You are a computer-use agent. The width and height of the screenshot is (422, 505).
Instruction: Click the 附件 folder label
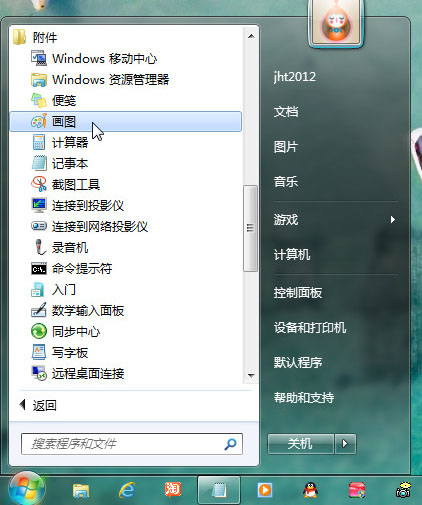(45, 37)
